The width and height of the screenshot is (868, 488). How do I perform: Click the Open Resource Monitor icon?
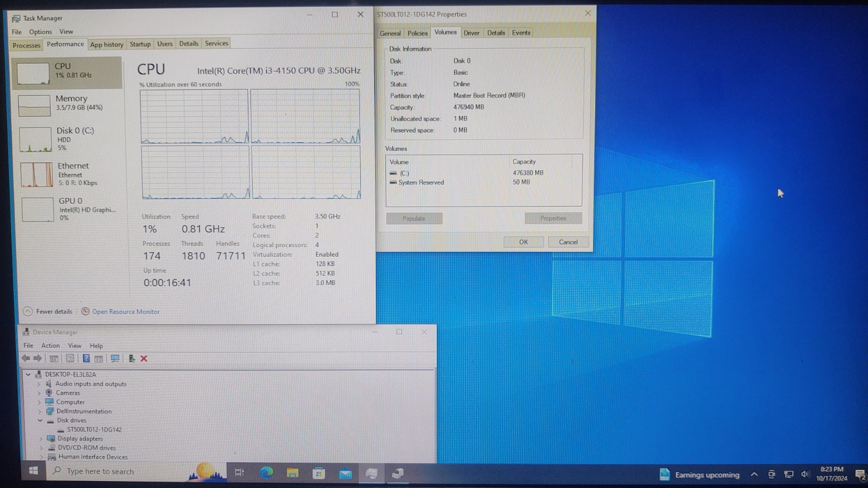86,311
